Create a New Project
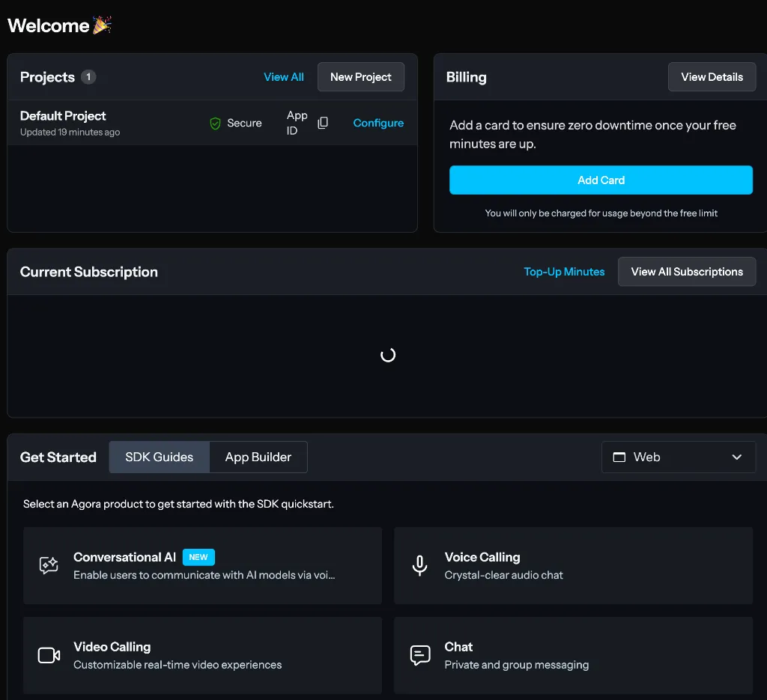The image size is (767, 700). 361,77
